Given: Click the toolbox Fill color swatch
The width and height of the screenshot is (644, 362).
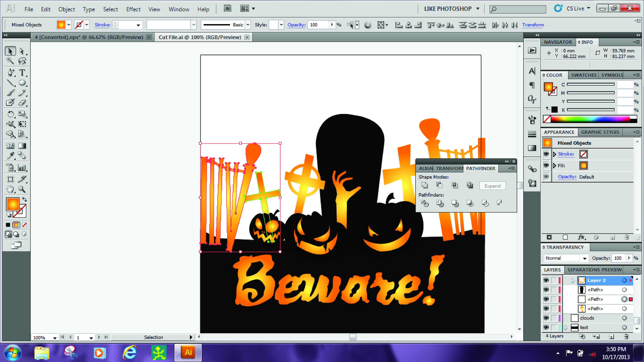Looking at the screenshot, I should point(13,204).
